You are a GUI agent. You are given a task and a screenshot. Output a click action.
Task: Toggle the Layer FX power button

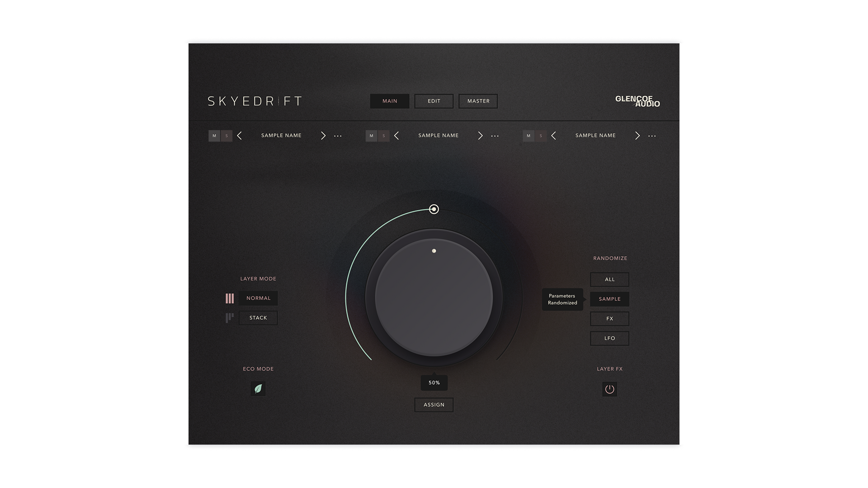point(609,389)
